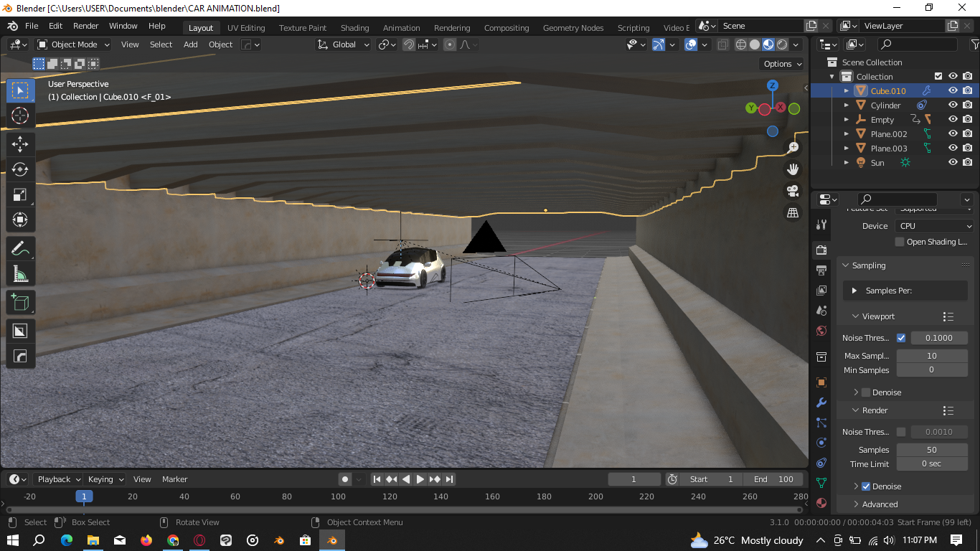Click the Max Samples value slider

(931, 356)
